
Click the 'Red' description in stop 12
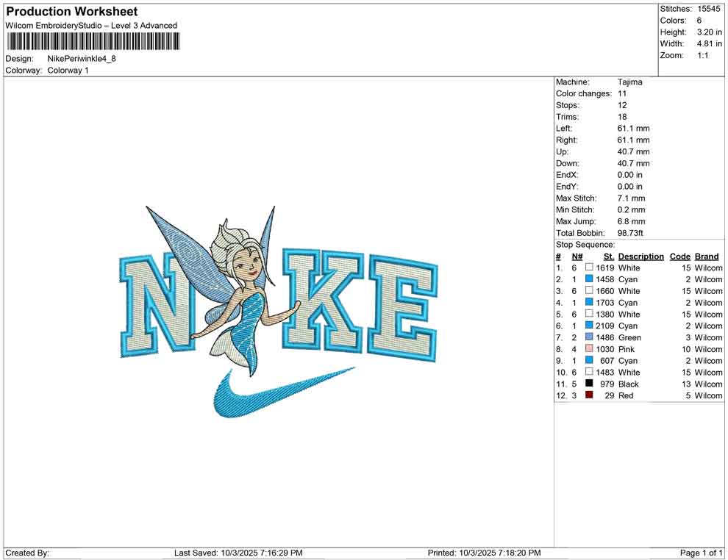(x=626, y=395)
